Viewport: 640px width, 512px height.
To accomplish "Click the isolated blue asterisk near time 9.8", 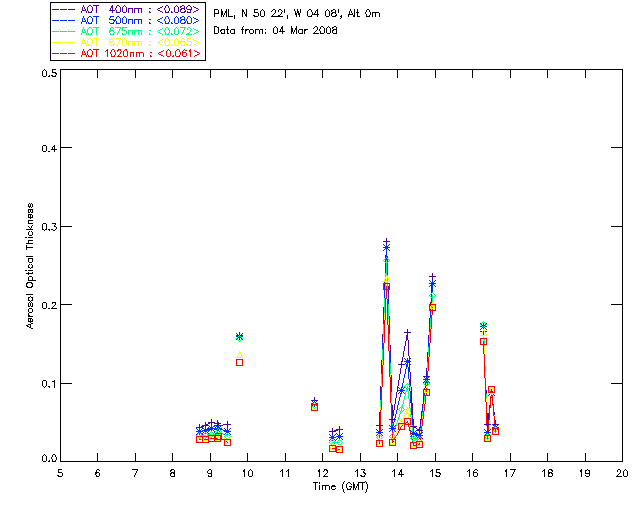I will point(240,336).
